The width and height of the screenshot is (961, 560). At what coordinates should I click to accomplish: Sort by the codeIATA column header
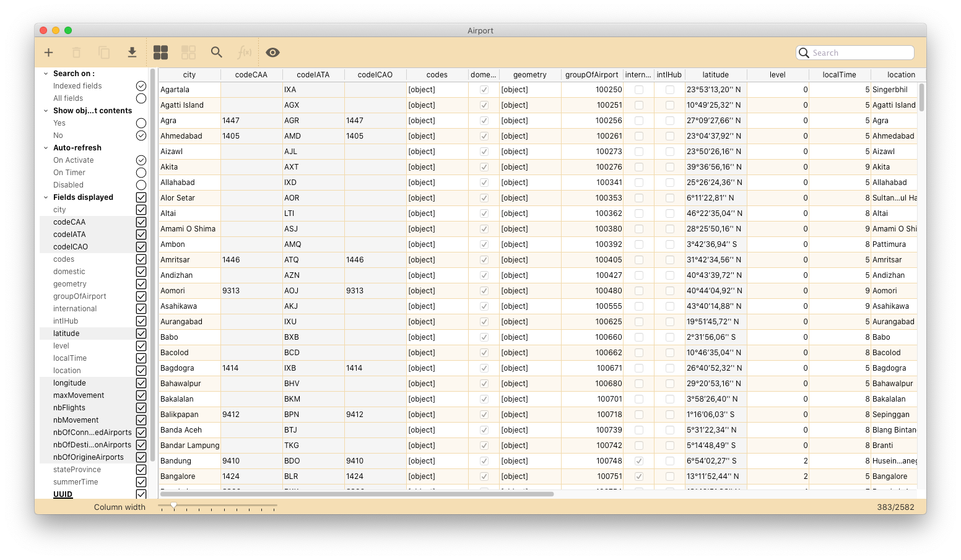click(313, 75)
